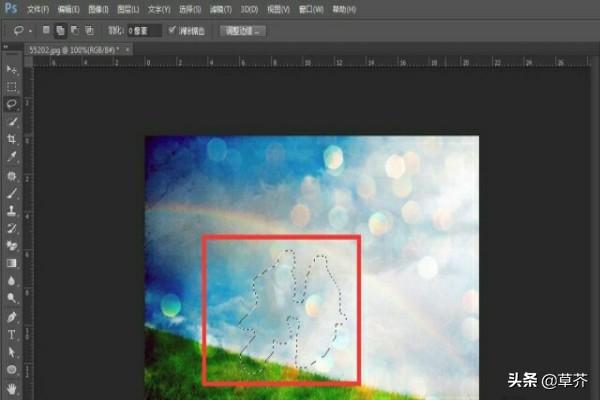The image size is (600, 400).
Task: Select the Pen tool
Action: (x=12, y=316)
